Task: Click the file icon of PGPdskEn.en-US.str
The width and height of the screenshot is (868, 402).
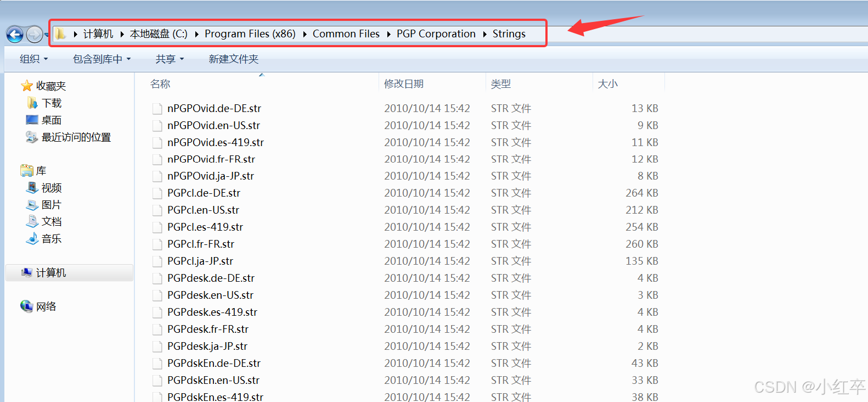Action: pyautogui.click(x=157, y=381)
